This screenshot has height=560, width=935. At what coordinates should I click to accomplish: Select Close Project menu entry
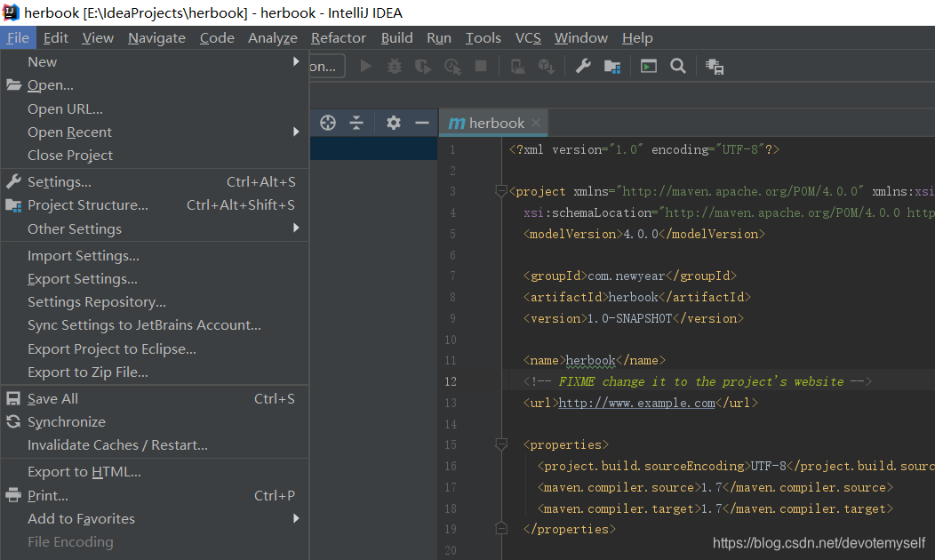click(x=155, y=155)
